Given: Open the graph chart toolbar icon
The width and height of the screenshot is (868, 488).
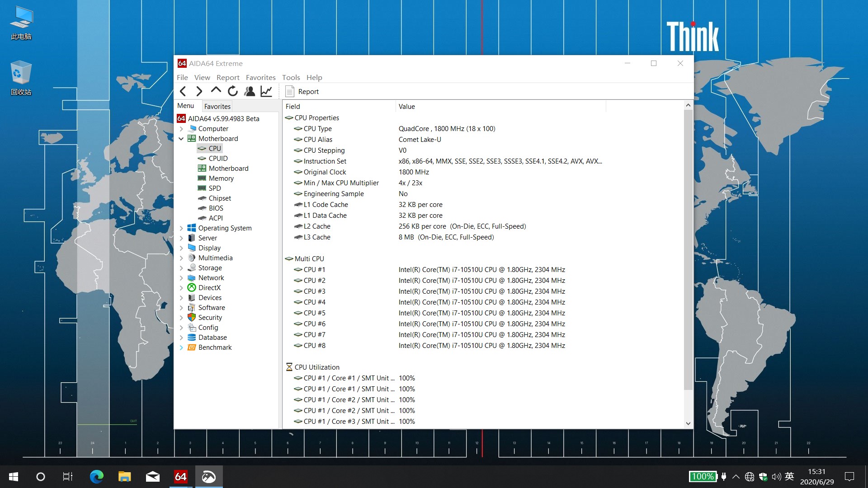Looking at the screenshot, I should point(266,91).
